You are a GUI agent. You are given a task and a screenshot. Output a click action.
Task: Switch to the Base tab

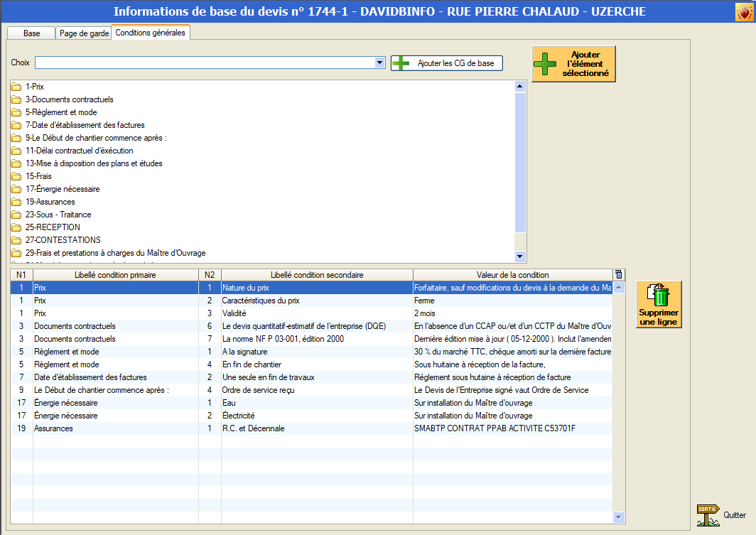[x=31, y=33]
